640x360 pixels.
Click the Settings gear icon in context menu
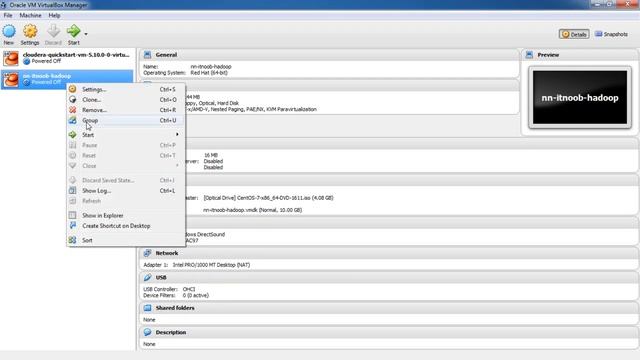(73, 89)
